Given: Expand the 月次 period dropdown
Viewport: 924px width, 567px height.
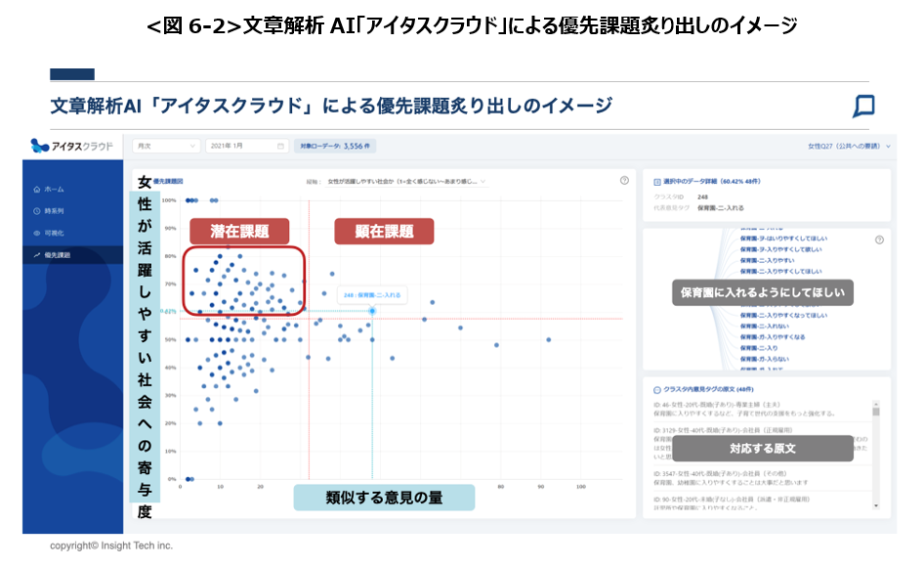Looking at the screenshot, I should 166,146.
